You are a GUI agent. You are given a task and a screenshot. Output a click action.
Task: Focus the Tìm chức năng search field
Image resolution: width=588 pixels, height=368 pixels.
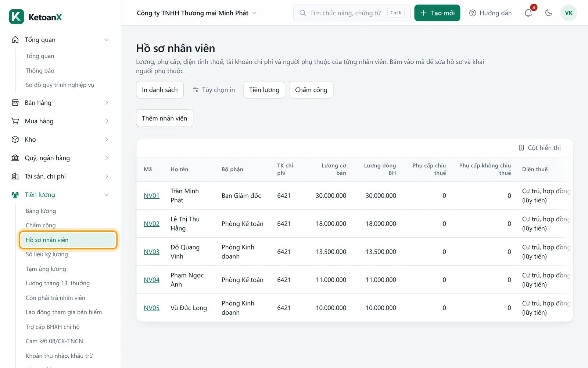click(x=352, y=13)
